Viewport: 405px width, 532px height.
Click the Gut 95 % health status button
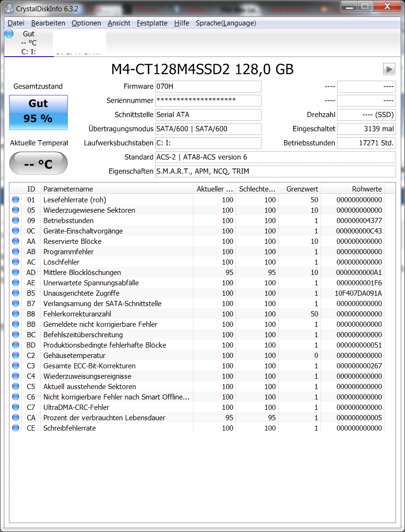(38, 112)
